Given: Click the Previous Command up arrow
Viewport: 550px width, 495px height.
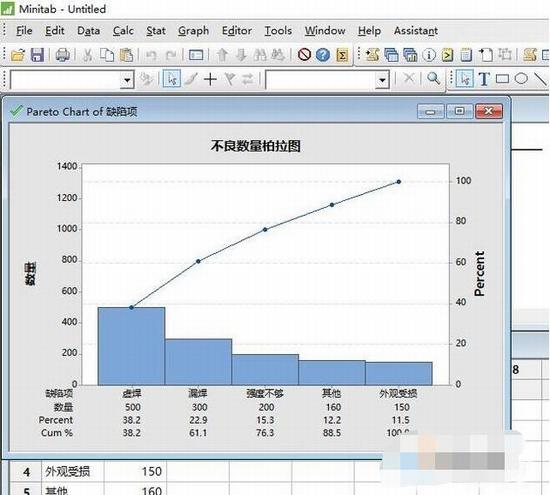Looking at the screenshot, I should [x=222, y=55].
